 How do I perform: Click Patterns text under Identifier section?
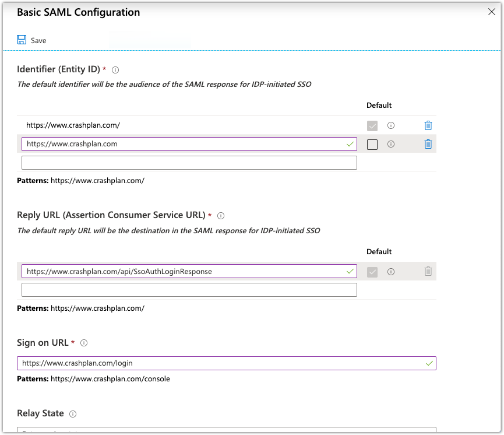click(x=80, y=181)
